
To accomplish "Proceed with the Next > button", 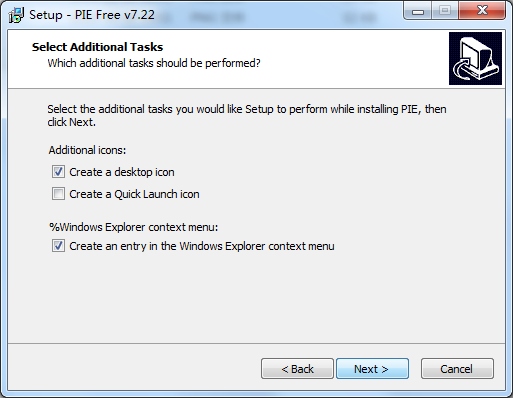I will click(372, 369).
